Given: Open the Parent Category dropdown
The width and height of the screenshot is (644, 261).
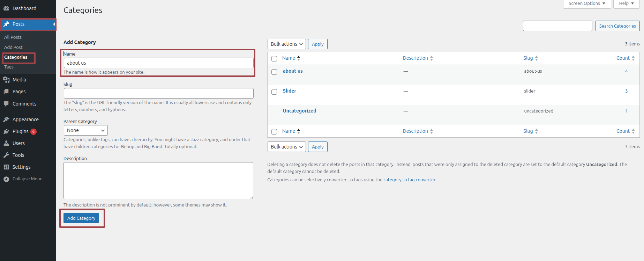Looking at the screenshot, I should pos(85,130).
